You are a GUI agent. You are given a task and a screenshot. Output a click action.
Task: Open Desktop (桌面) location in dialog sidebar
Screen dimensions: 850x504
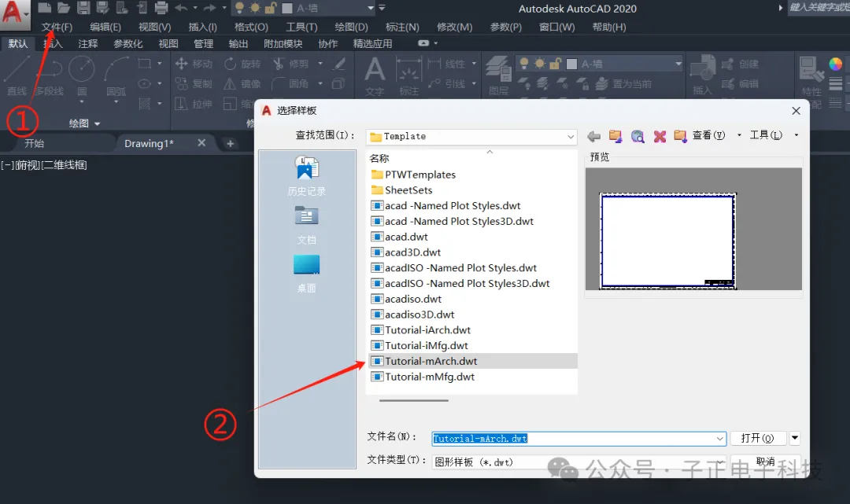click(306, 274)
